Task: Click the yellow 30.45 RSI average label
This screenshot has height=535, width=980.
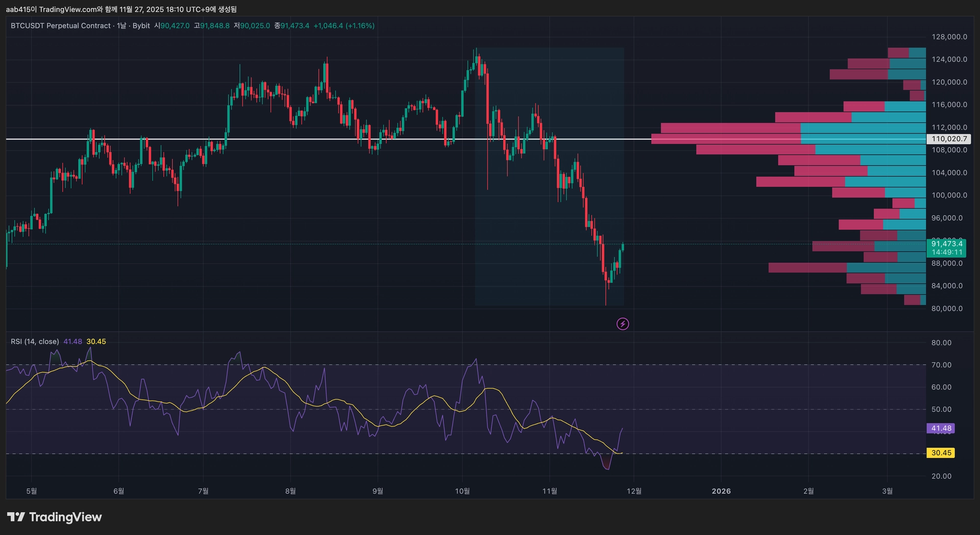Action: (941, 453)
